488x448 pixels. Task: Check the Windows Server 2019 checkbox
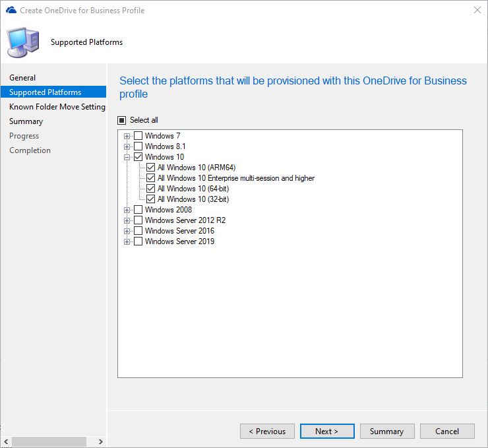point(138,241)
